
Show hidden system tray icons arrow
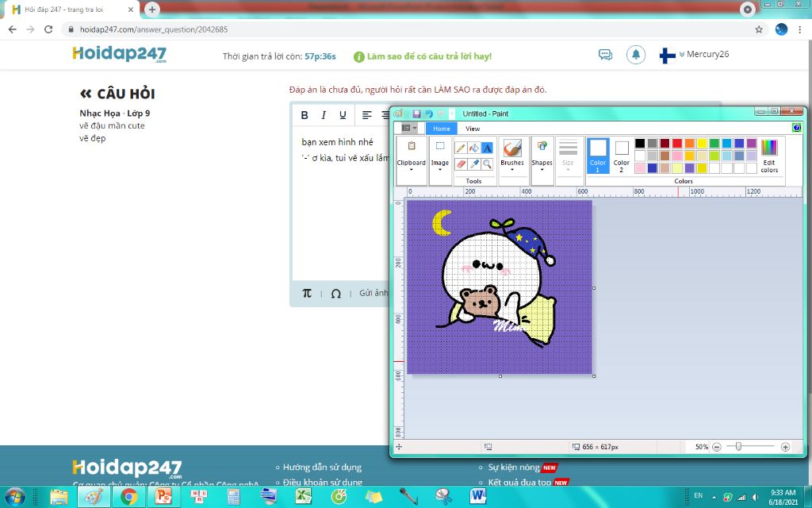(714, 497)
